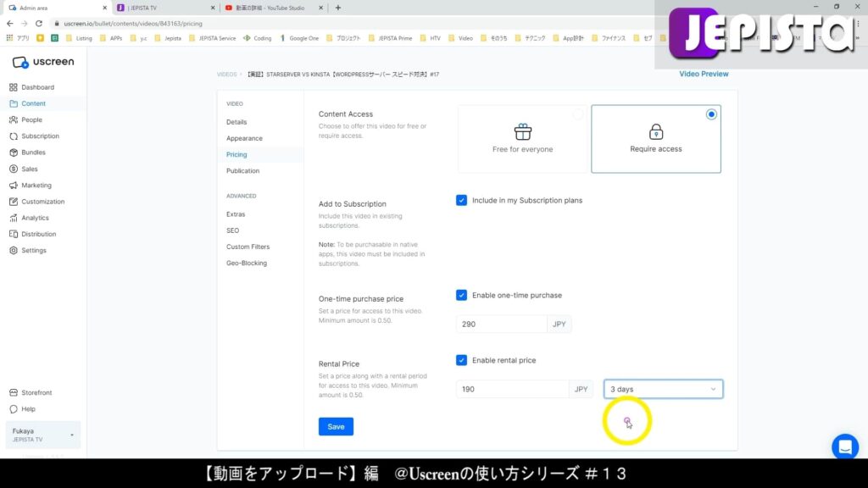Edit the rental price amount field
Image resolution: width=868 pixels, height=488 pixels.
[x=512, y=389]
